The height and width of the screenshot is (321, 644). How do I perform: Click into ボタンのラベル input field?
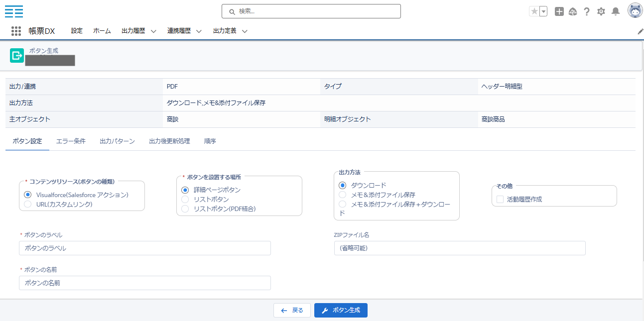[144, 248]
